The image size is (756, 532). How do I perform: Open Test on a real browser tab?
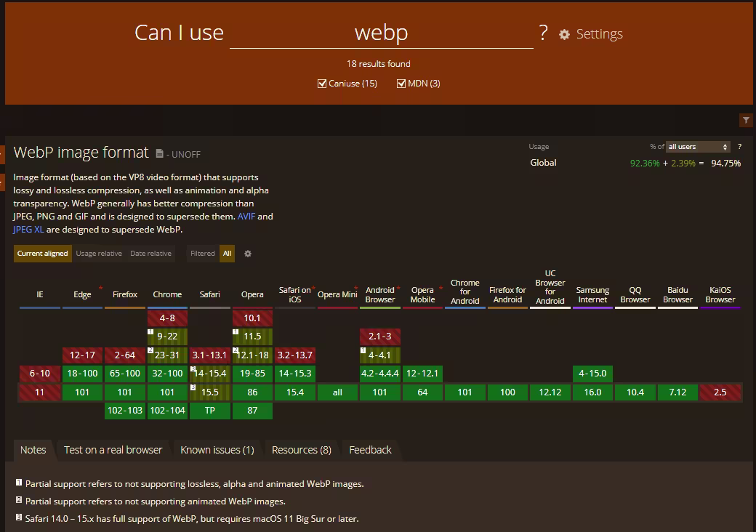[x=113, y=450]
